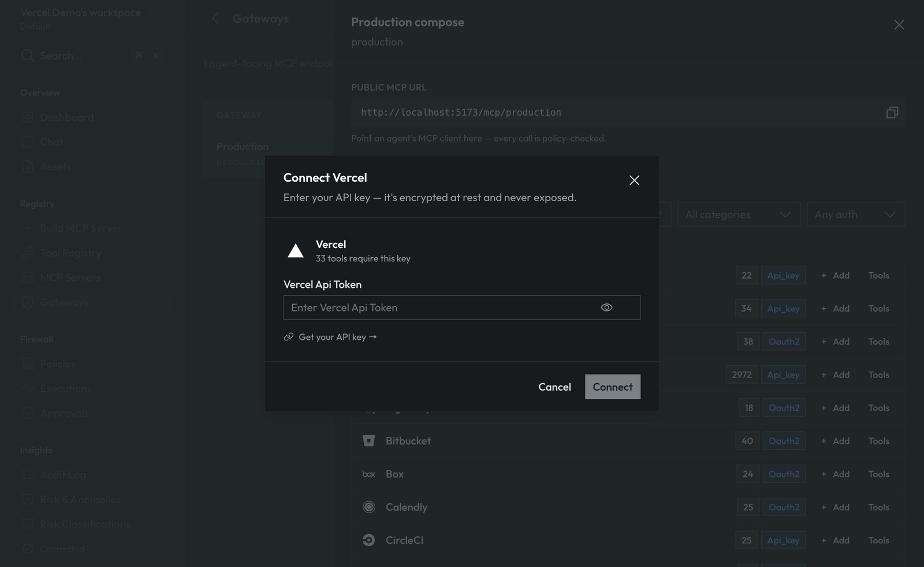
Task: Add the Calendly integration
Action: (x=835, y=507)
